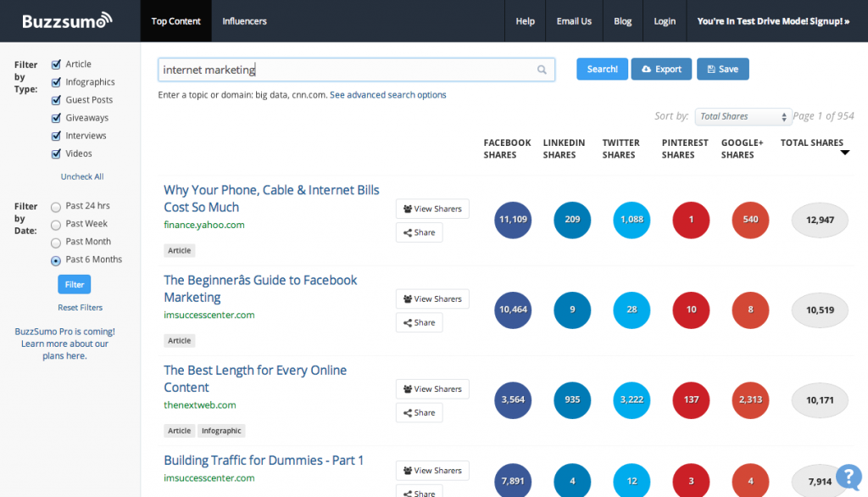Export results with the cloud Export button

[x=661, y=69]
